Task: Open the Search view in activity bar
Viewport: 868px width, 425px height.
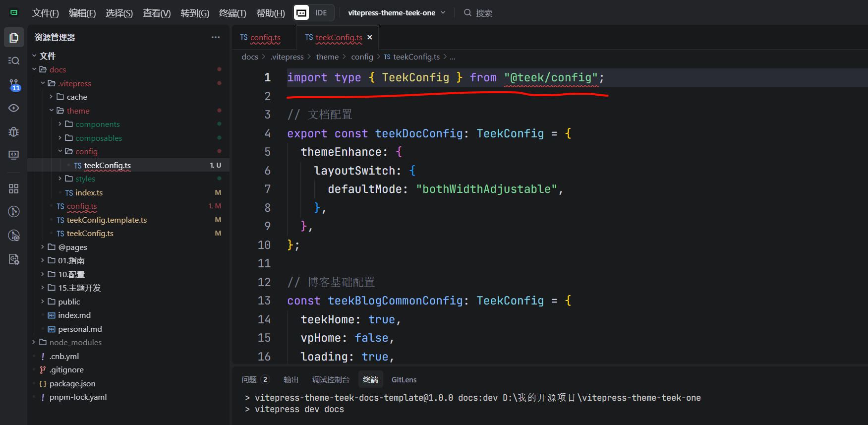Action: click(14, 61)
